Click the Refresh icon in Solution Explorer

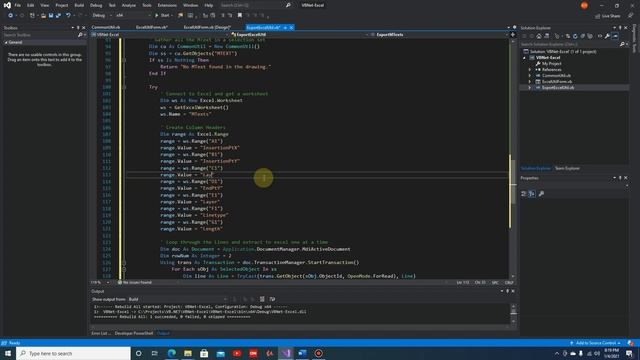tap(575, 36)
